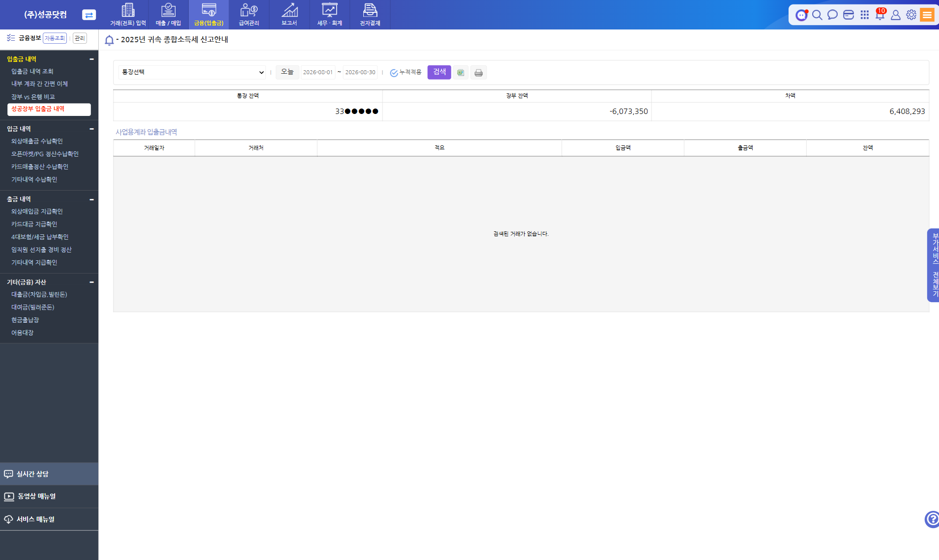Open the speech bubble messages icon

coord(832,15)
